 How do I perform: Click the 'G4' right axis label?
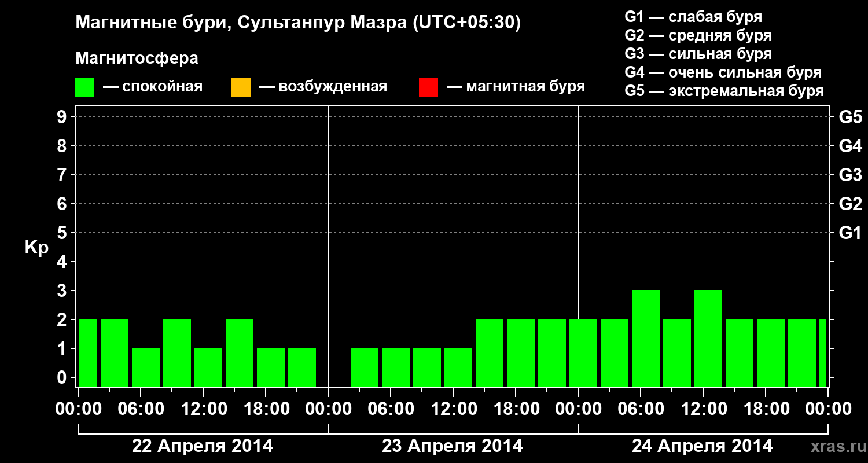coord(851,146)
